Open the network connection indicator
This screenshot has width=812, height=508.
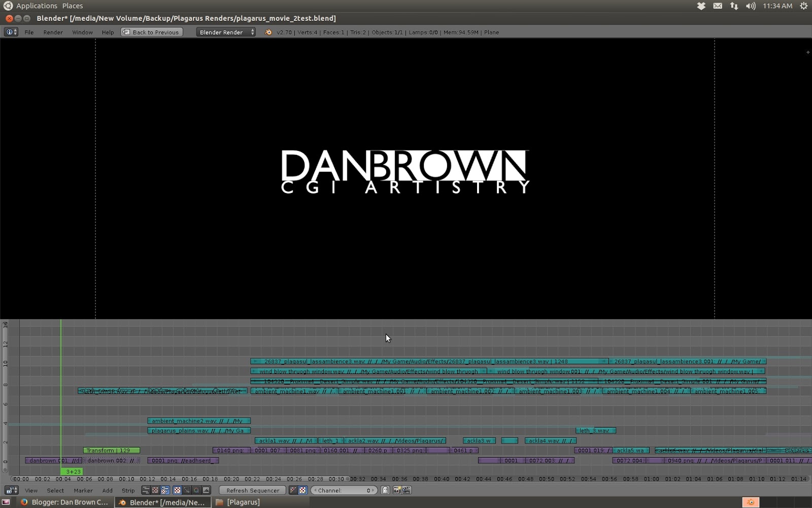(x=734, y=6)
